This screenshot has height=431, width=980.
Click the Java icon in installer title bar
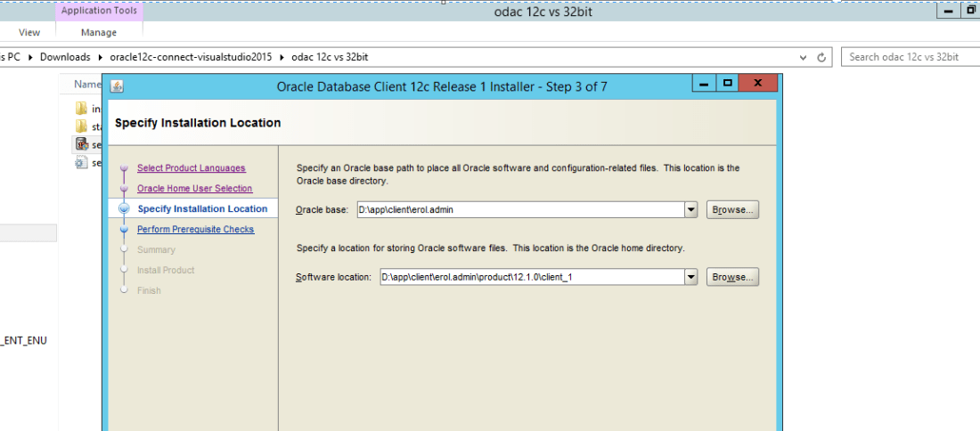click(117, 86)
